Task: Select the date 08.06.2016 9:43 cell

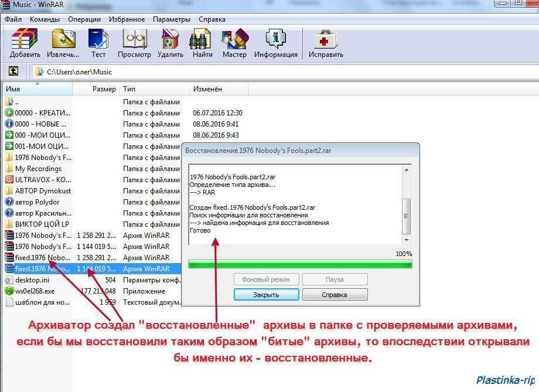Action: [x=216, y=135]
